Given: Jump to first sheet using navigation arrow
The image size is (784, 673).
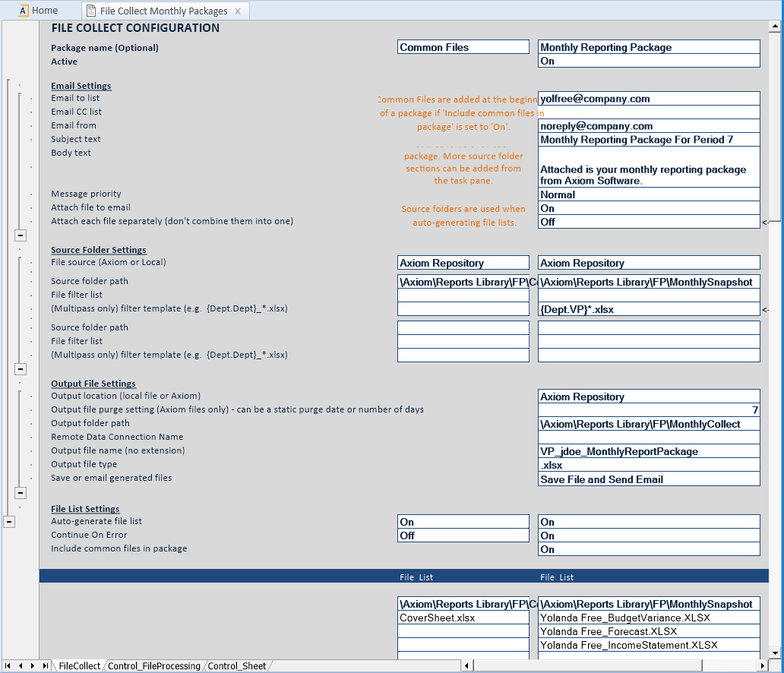Looking at the screenshot, I should [x=8, y=665].
